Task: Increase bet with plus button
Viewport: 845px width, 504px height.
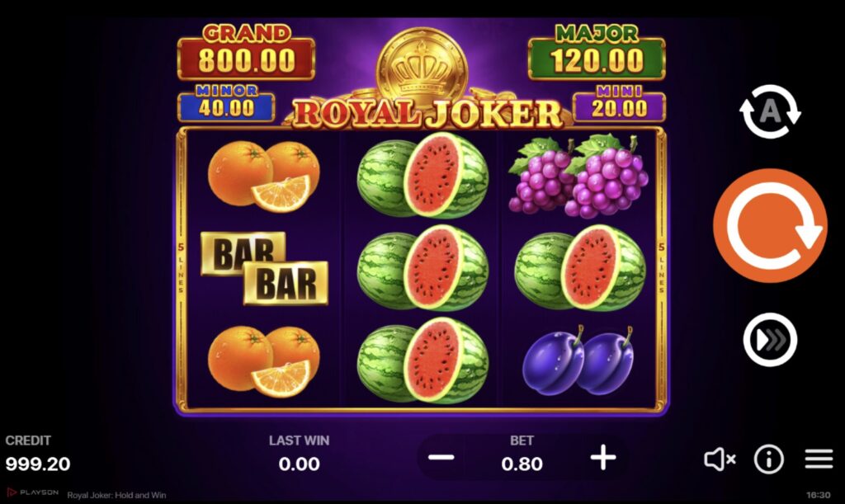Action: (x=603, y=458)
